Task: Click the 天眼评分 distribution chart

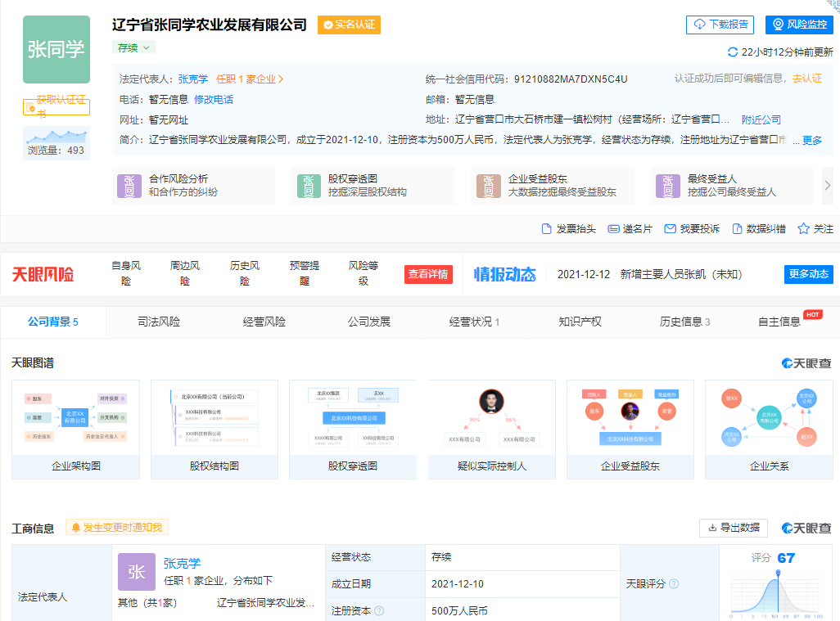Action: point(777,592)
